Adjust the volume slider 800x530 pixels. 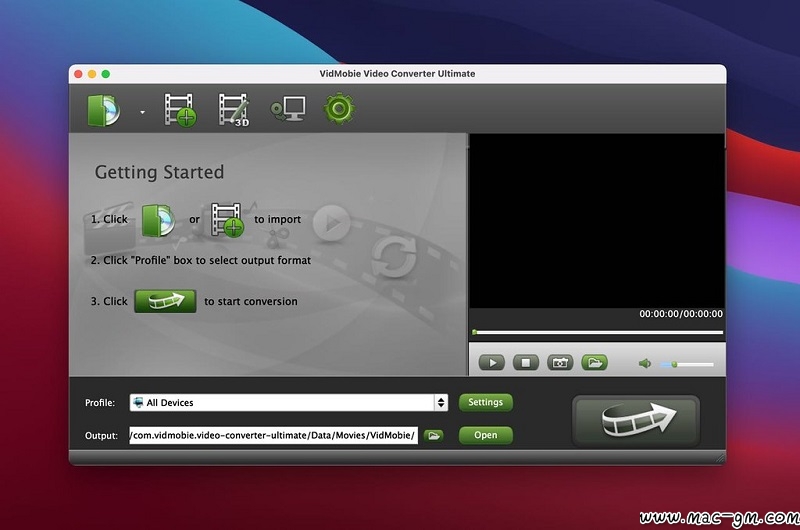(687, 364)
